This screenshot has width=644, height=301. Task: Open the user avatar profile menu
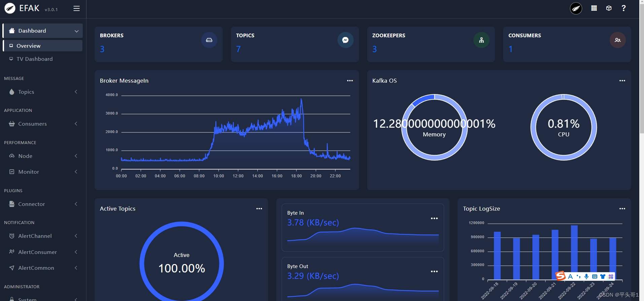[576, 8]
